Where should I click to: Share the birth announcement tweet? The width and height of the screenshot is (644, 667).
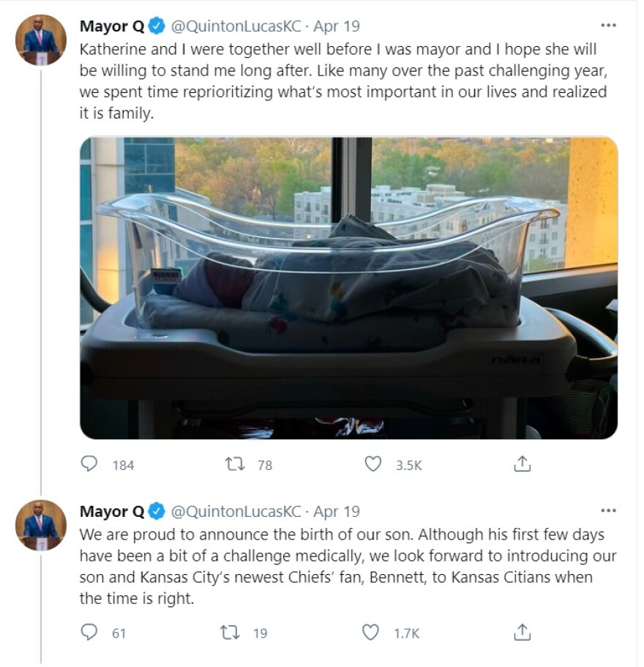coord(521,632)
